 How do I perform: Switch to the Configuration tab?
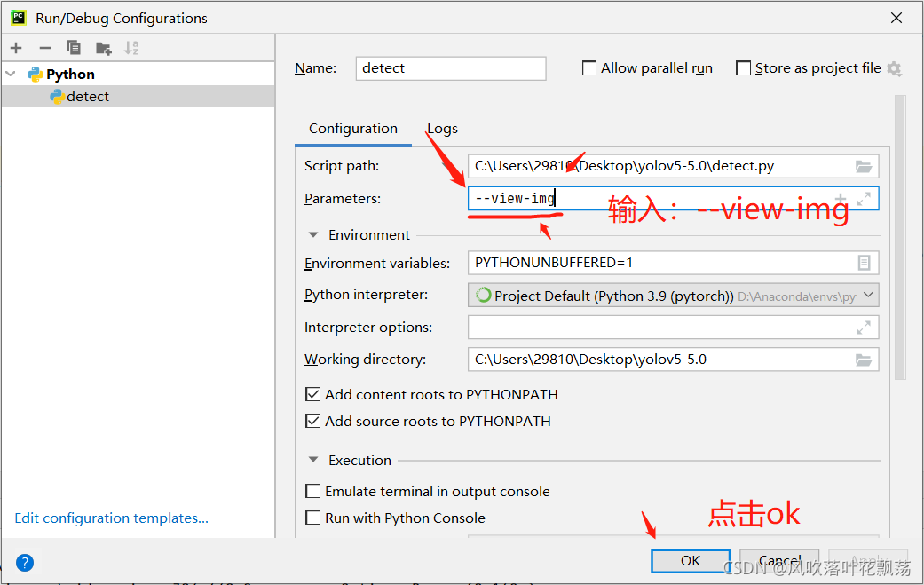click(x=353, y=129)
